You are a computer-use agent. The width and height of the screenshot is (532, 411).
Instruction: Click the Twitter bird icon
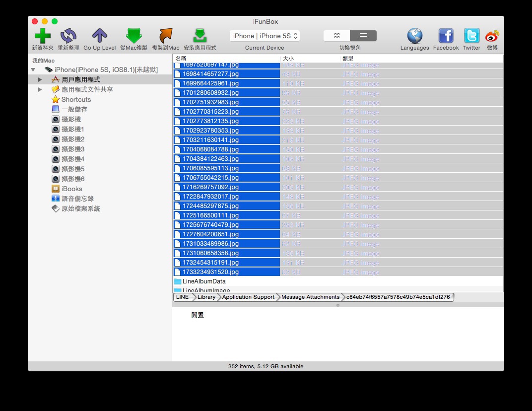tap(471, 36)
